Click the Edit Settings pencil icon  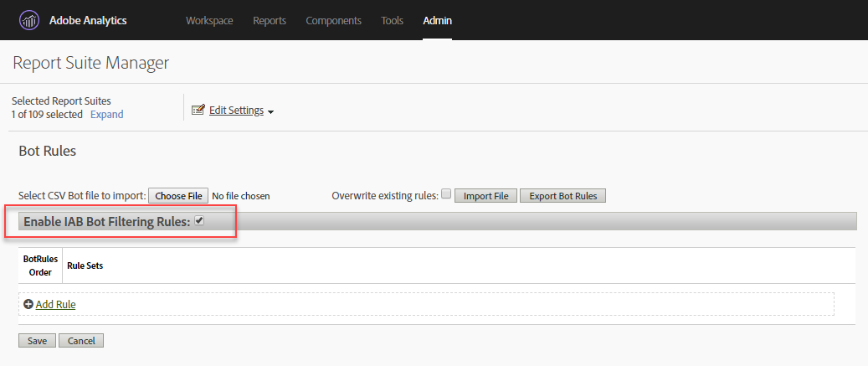click(198, 111)
